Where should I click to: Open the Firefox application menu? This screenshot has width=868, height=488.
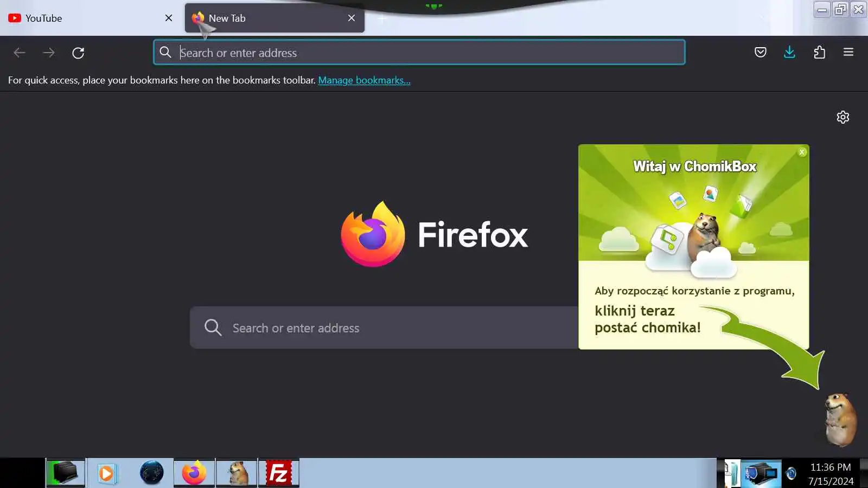click(x=848, y=52)
